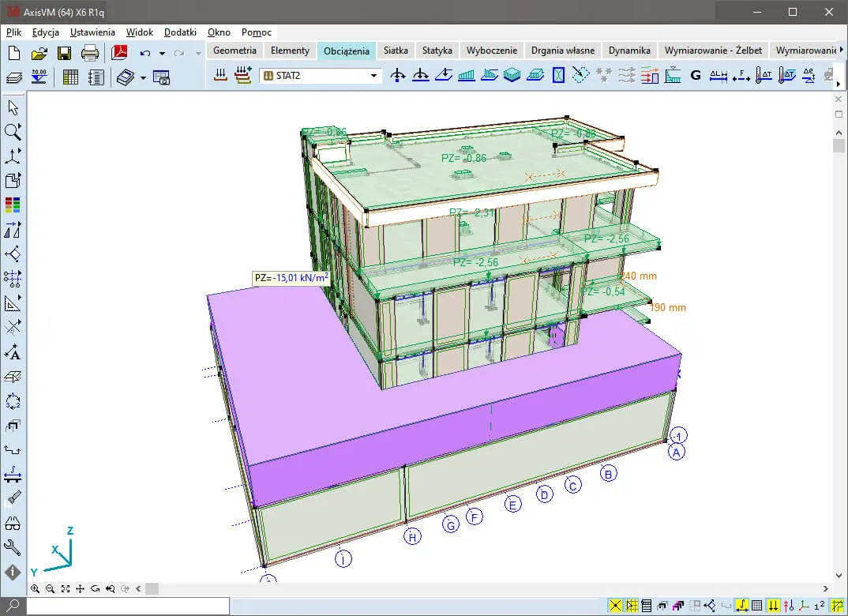Open the PDF export icon
The image size is (848, 616).
119,54
